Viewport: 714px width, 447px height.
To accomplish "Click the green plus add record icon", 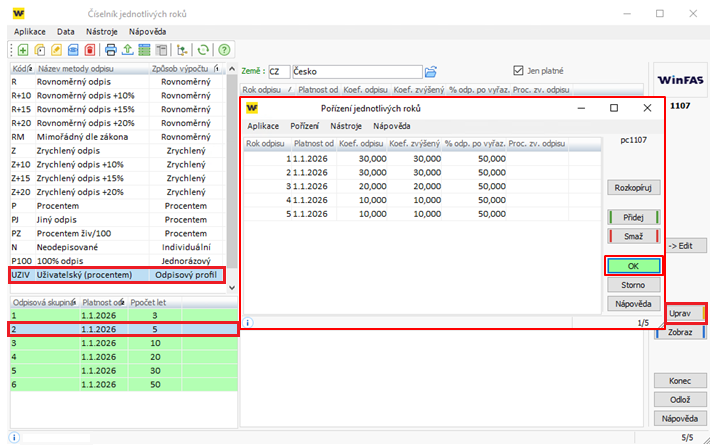I will tap(22, 49).
